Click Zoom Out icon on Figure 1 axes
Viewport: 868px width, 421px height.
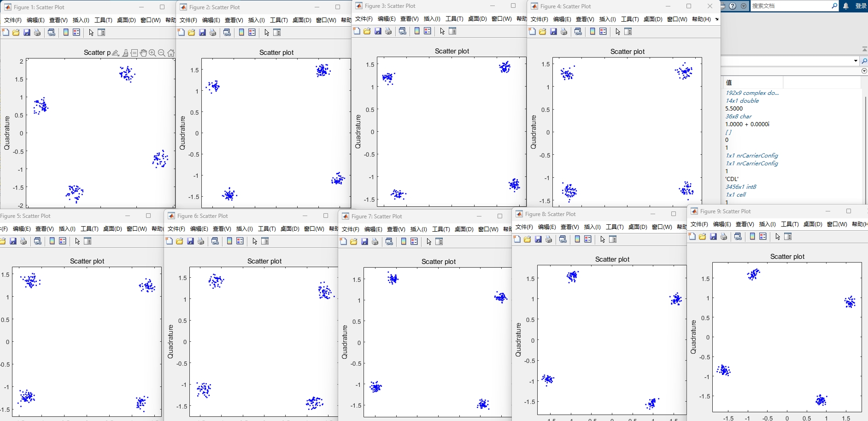tap(161, 53)
